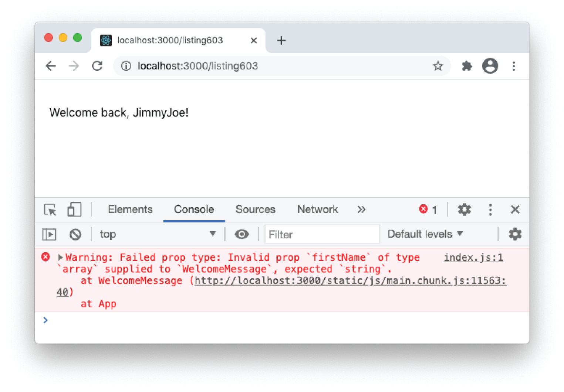Open the Network tab
Screen dimensions: 564x392
point(317,209)
